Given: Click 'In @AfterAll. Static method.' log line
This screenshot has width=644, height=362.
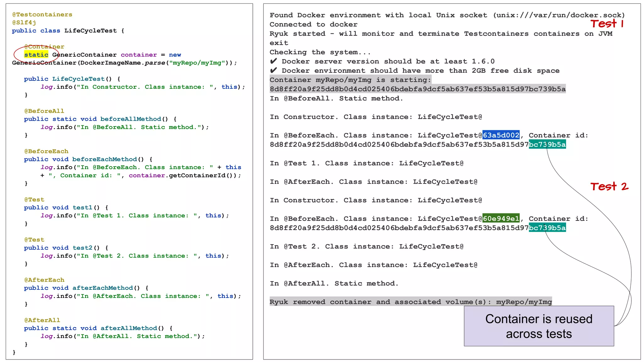Looking at the screenshot, I should tap(334, 283).
